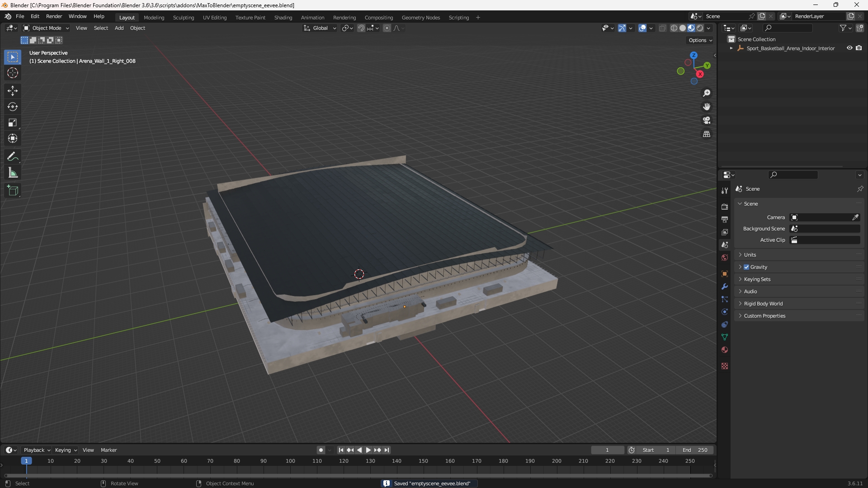Screen dimensions: 868x488
Task: Open the viewport shading options dropdown
Action: [x=708, y=28]
